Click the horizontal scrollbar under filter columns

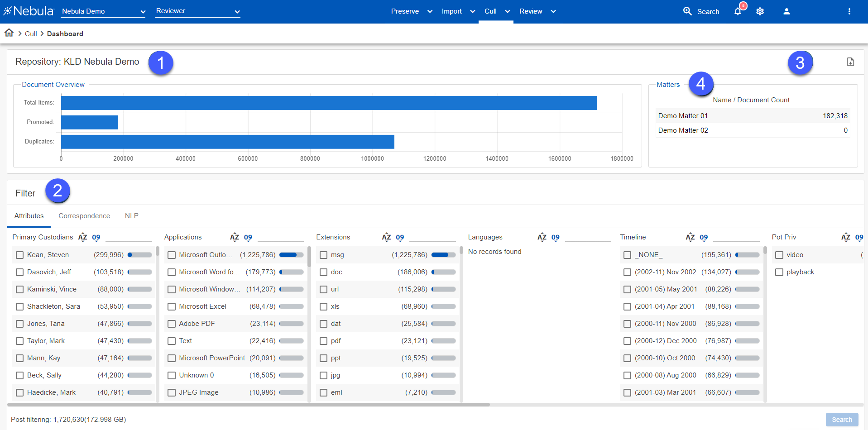click(249, 405)
